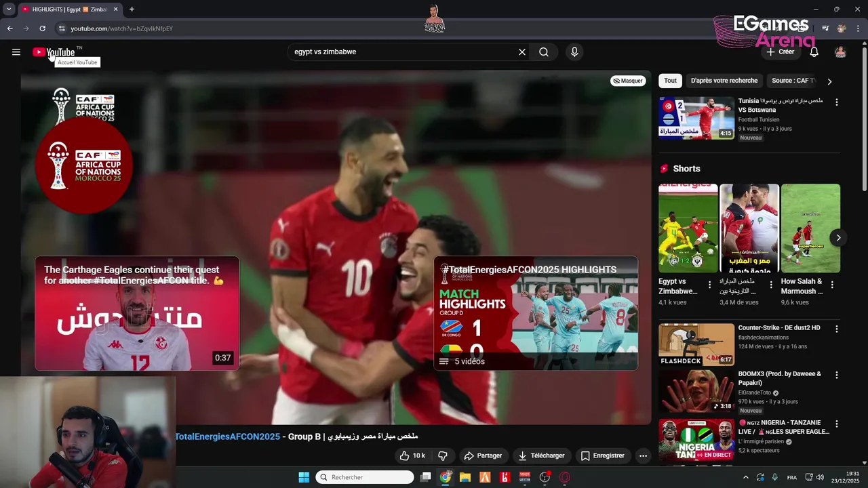Open options for the 3,4 M views short

click(770, 285)
